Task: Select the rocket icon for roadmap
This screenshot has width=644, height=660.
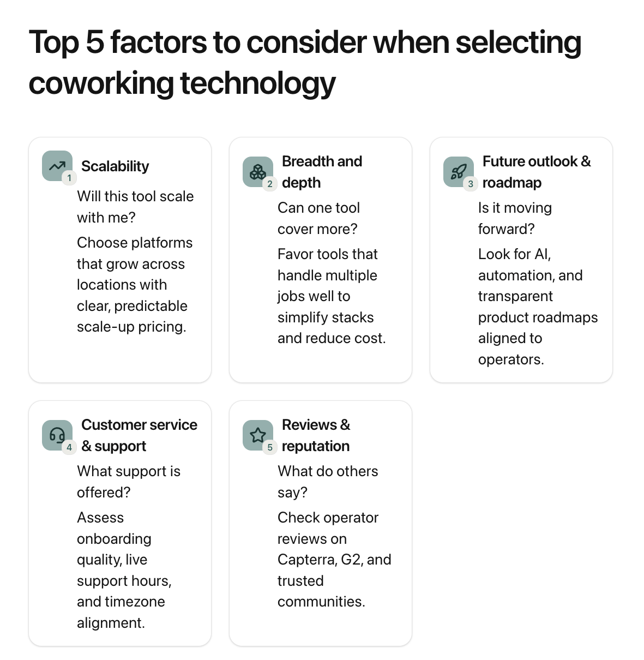Action: [x=458, y=172]
